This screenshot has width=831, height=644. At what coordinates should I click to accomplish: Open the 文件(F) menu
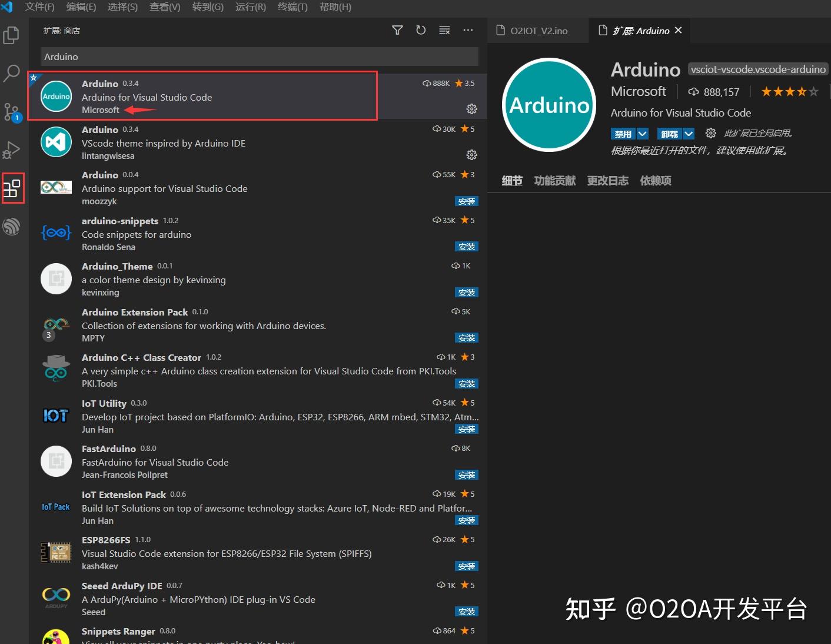click(40, 7)
